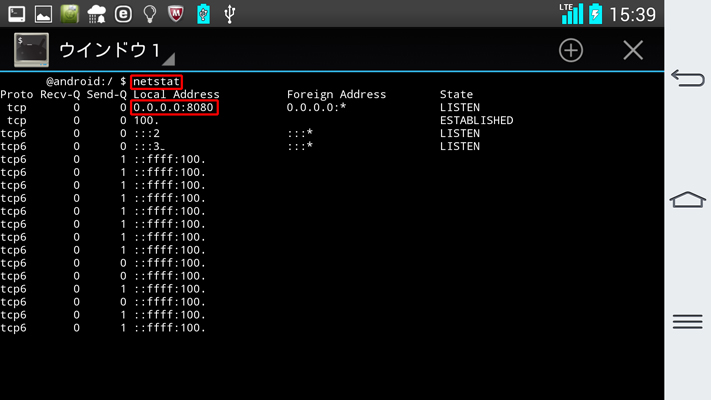This screenshot has height=400, width=711.
Task: Tap the highlighted 0.0.0.0:8080 local address
Action: 174,107
